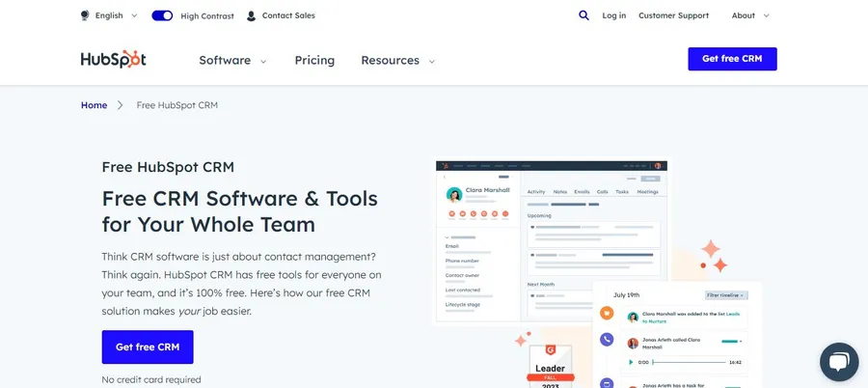This screenshot has width=868, height=388.
Task: Click the globe language icon
Action: [x=85, y=15]
